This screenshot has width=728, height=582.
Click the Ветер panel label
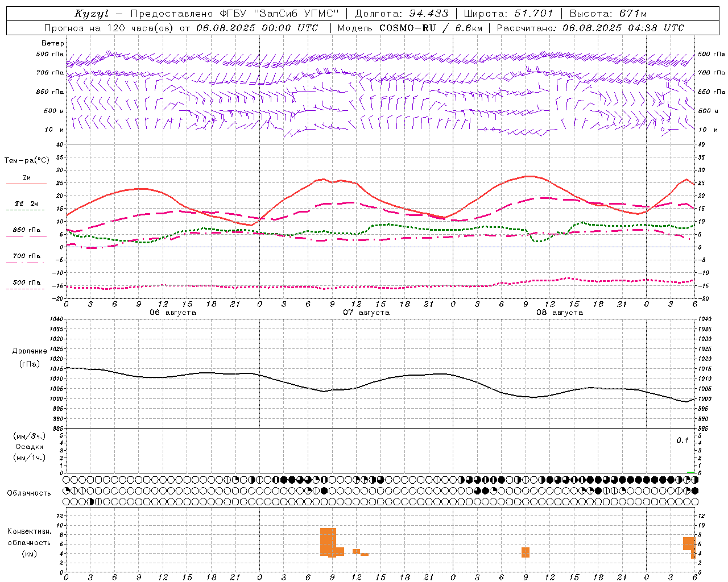click(x=52, y=43)
